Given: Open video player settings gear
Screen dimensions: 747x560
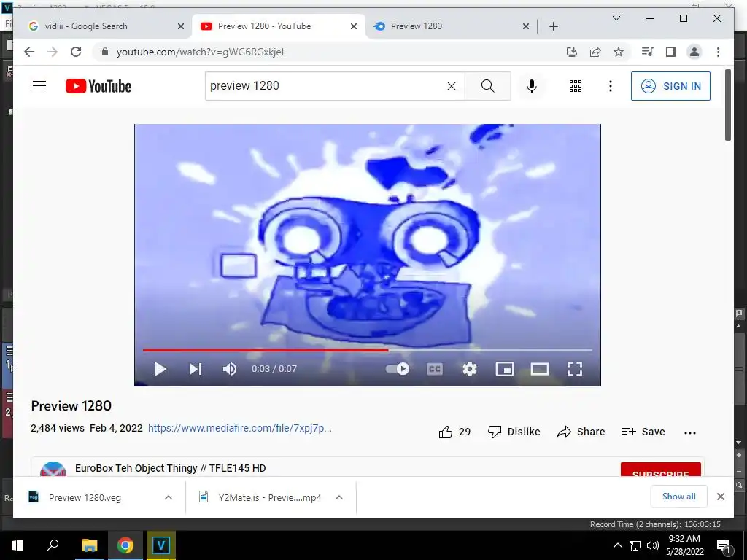Looking at the screenshot, I should tap(470, 369).
